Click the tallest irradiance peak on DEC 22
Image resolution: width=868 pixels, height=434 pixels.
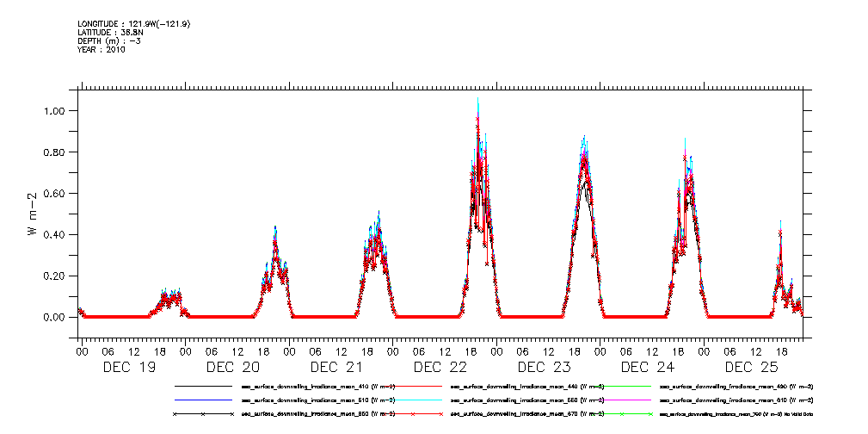pos(477,99)
